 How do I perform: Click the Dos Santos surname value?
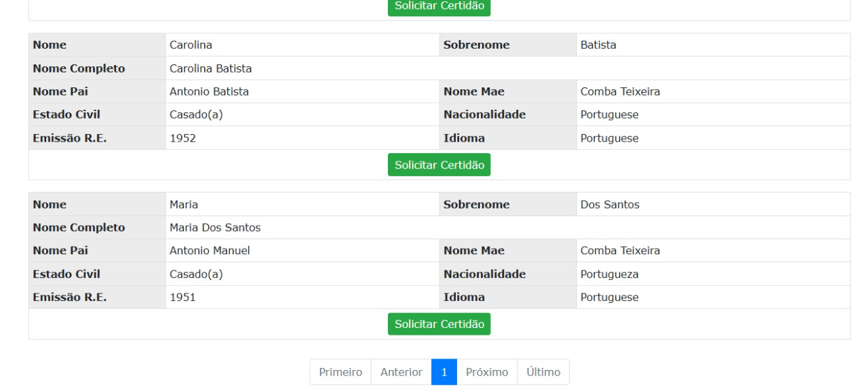(610, 205)
